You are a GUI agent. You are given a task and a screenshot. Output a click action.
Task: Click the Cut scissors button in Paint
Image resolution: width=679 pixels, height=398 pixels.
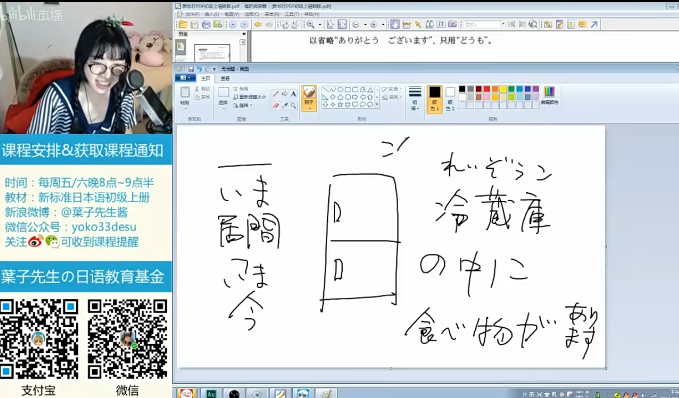point(202,89)
